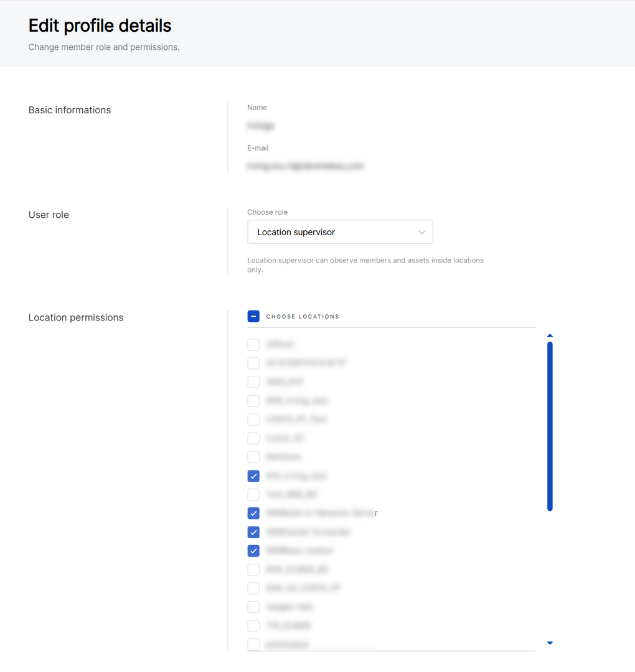The width and height of the screenshot is (635, 672).
Task: Select the Name field value
Action: pos(261,126)
